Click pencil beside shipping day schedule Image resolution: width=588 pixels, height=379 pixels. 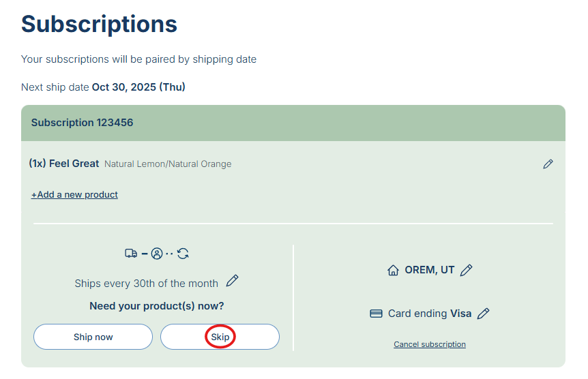233,281
